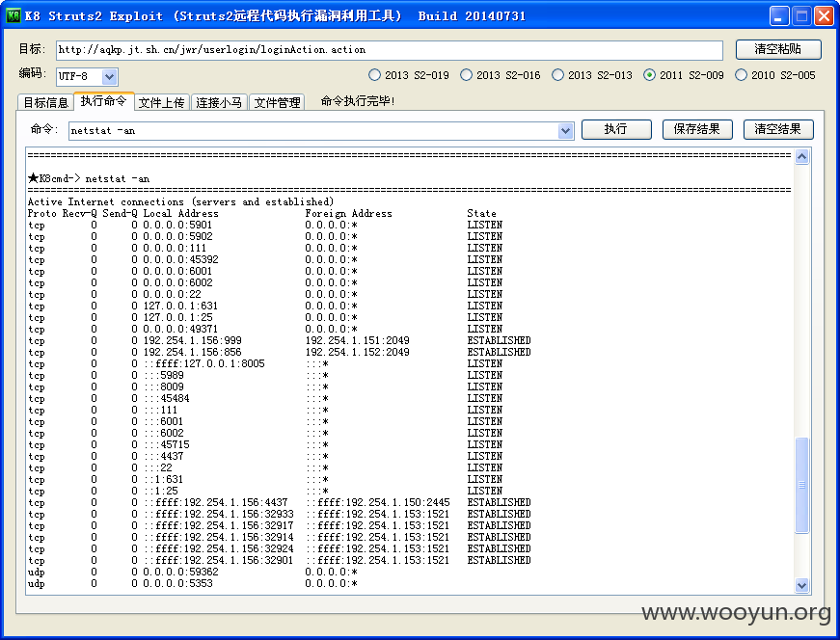
Task: Select the 2013 S2-013 radio option
Action: click(x=592, y=75)
